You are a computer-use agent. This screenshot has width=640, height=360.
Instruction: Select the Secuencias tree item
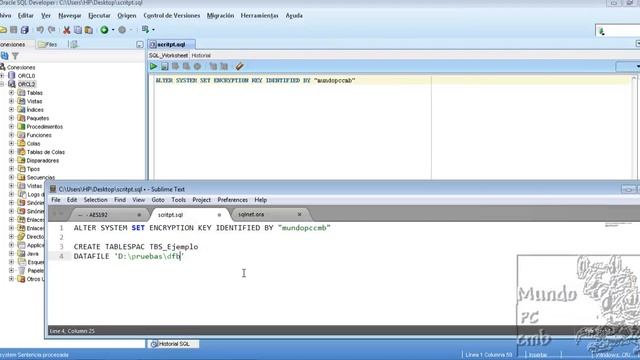point(40,177)
